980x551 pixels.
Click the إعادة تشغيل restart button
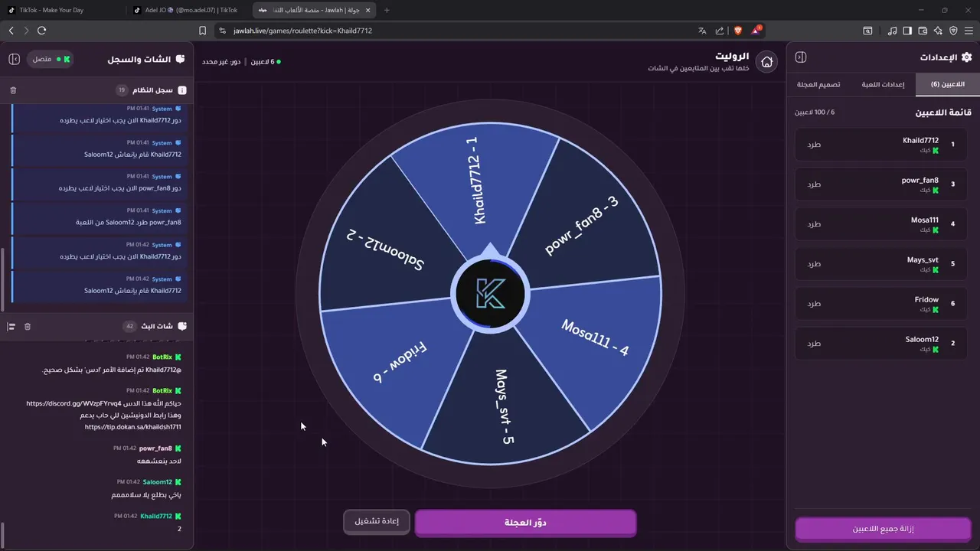pyautogui.click(x=377, y=522)
